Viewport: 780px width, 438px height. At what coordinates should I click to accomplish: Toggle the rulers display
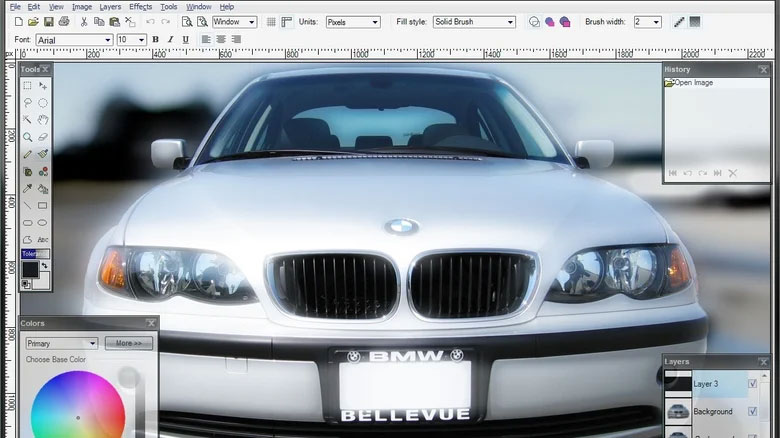tap(287, 22)
